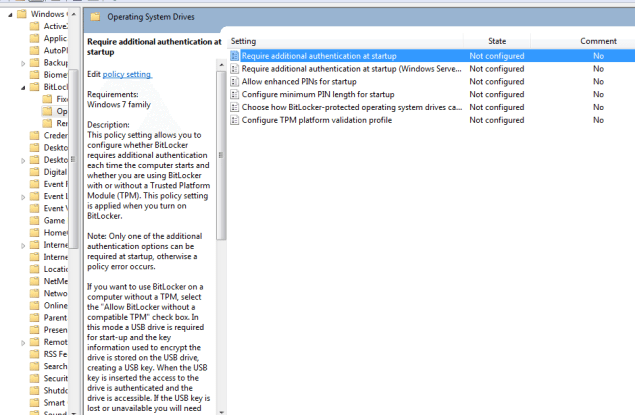
Task: Click the Windows Components folder icon in tree
Action: coord(22,14)
